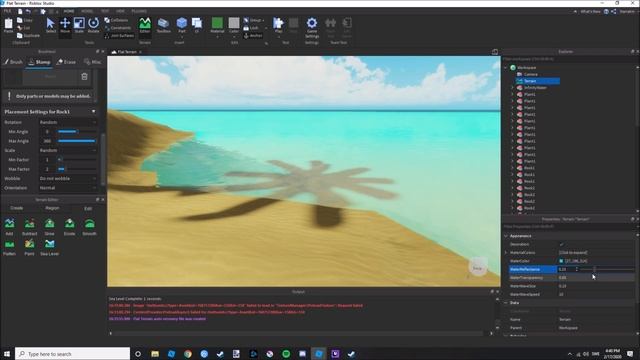Switch to Terrain Editor Edit tab
The image size is (640, 360).
[88, 208]
